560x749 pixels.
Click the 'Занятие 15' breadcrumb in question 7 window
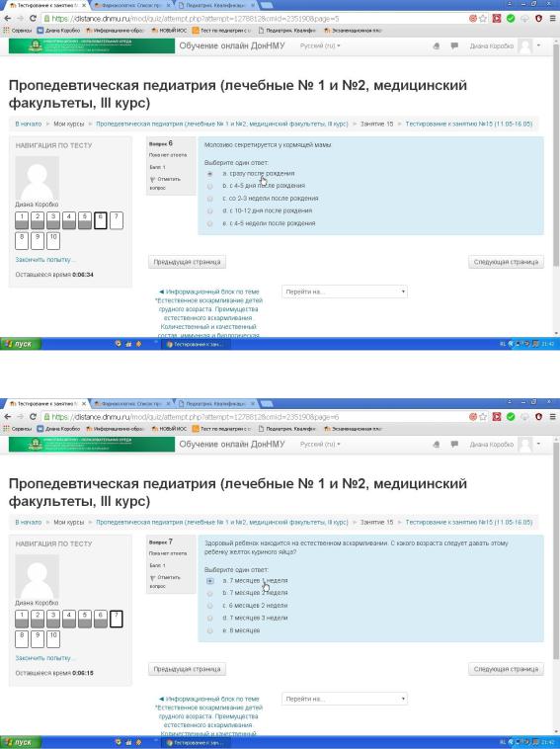tap(376, 522)
